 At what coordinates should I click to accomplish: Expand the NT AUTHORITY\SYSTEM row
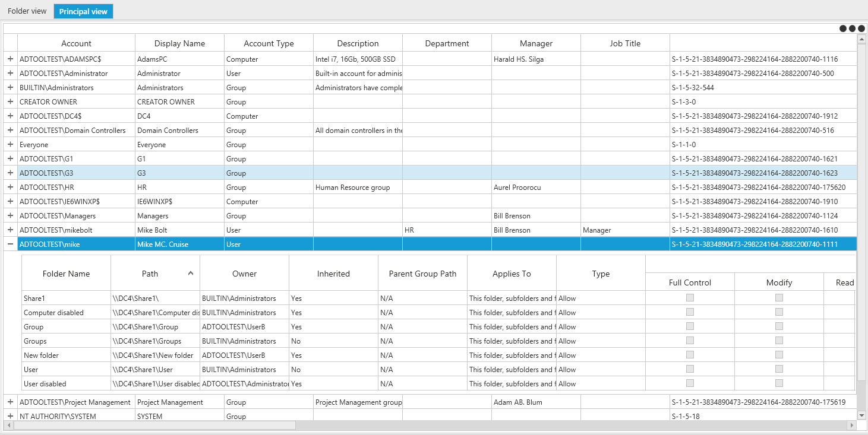click(x=10, y=417)
